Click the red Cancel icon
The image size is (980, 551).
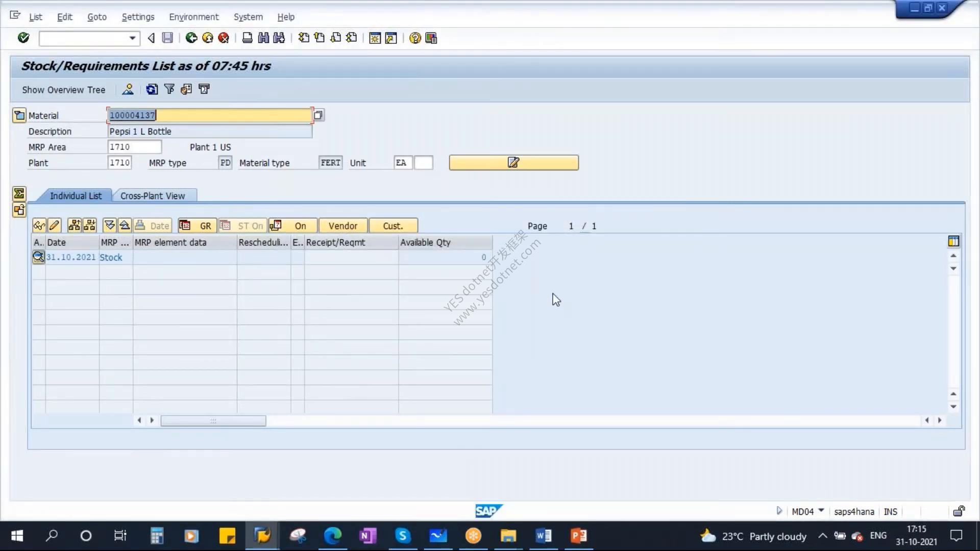pyautogui.click(x=224, y=38)
